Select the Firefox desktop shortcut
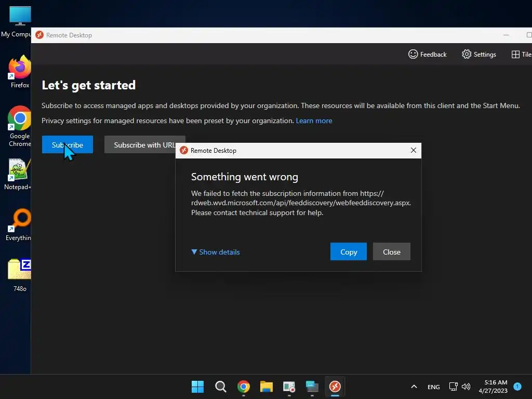The height and width of the screenshot is (399, 532). pos(20,72)
